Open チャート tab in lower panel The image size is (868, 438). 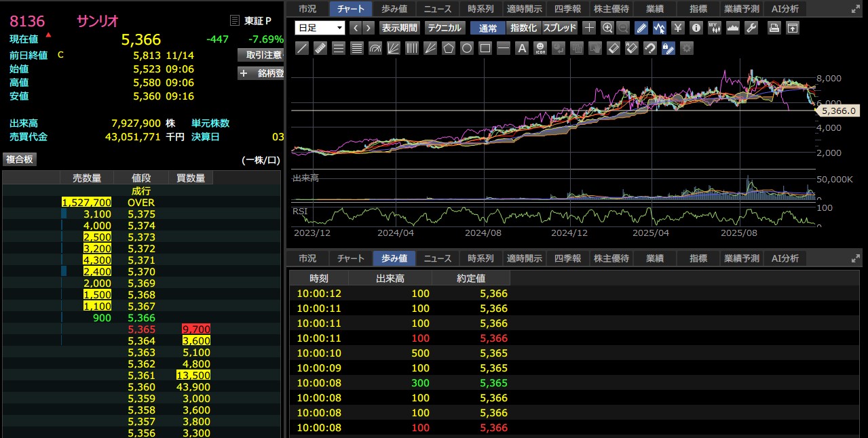pos(351,258)
